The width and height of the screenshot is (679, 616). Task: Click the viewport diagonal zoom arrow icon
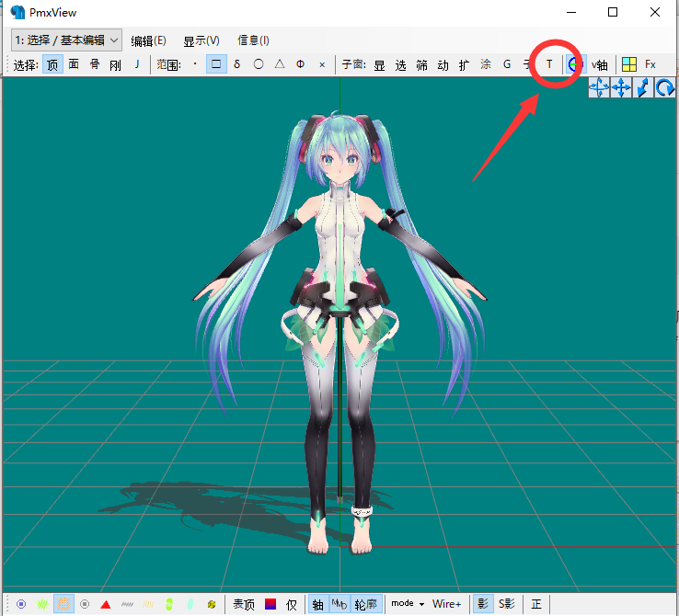pos(643,87)
